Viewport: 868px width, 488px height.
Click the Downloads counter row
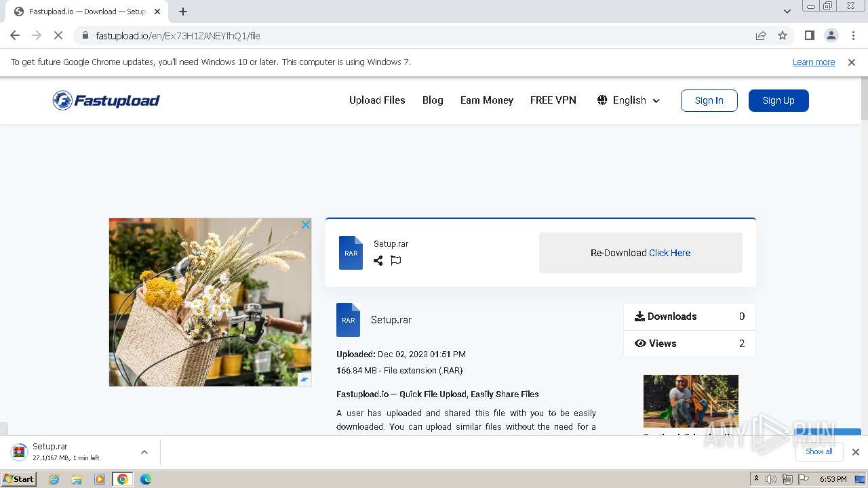click(x=689, y=317)
